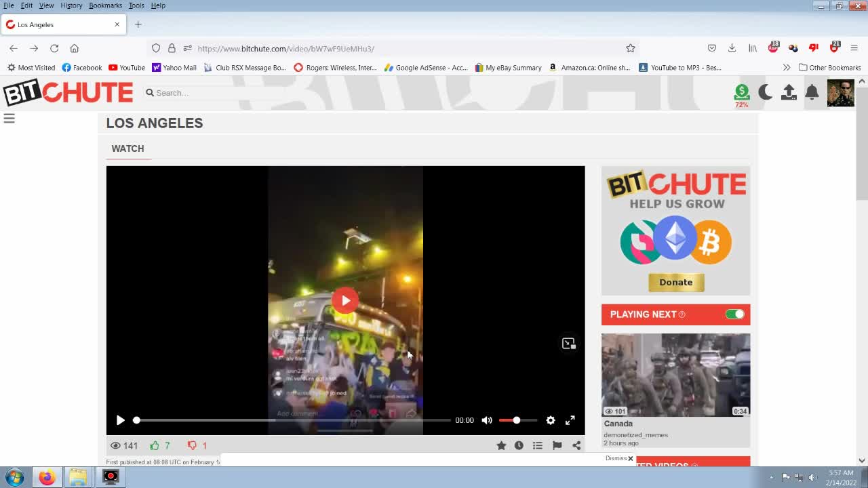Open the Facebook bookmark
This screenshot has width=868, height=488.
[x=81, y=67]
